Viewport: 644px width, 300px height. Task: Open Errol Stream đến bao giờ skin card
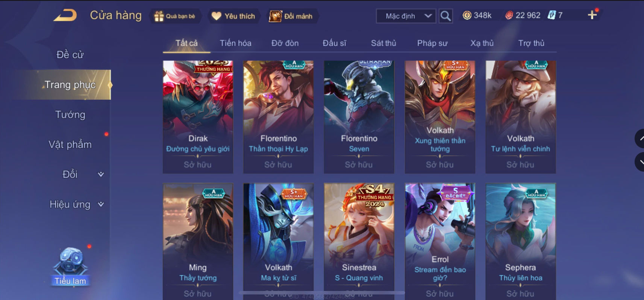point(440,241)
